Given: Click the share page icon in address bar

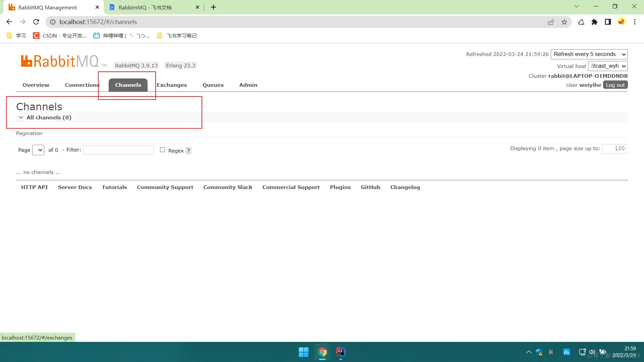Looking at the screenshot, I should pos(551,22).
